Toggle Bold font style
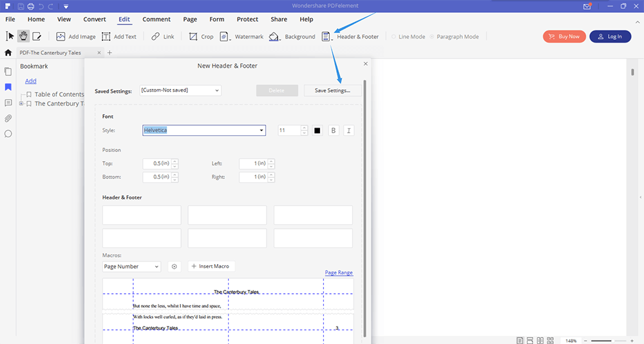Screen dimensions: 644x344 (x=334, y=131)
